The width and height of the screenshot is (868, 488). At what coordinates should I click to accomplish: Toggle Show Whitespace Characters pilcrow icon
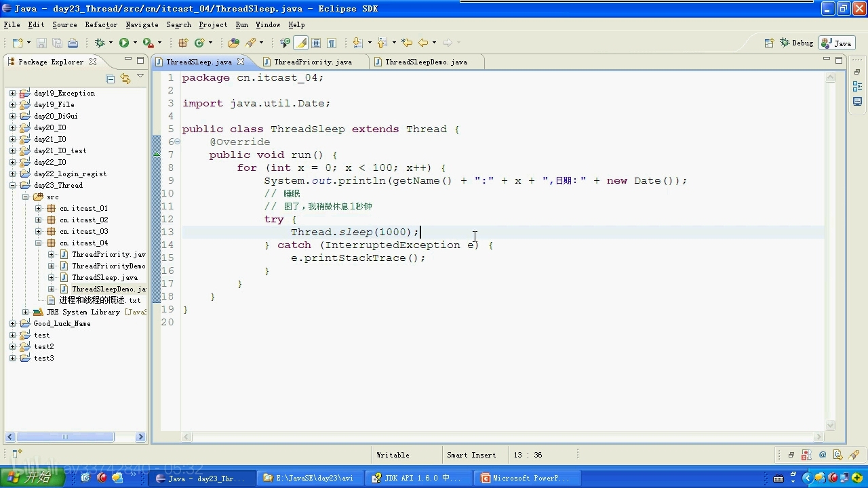(x=332, y=43)
